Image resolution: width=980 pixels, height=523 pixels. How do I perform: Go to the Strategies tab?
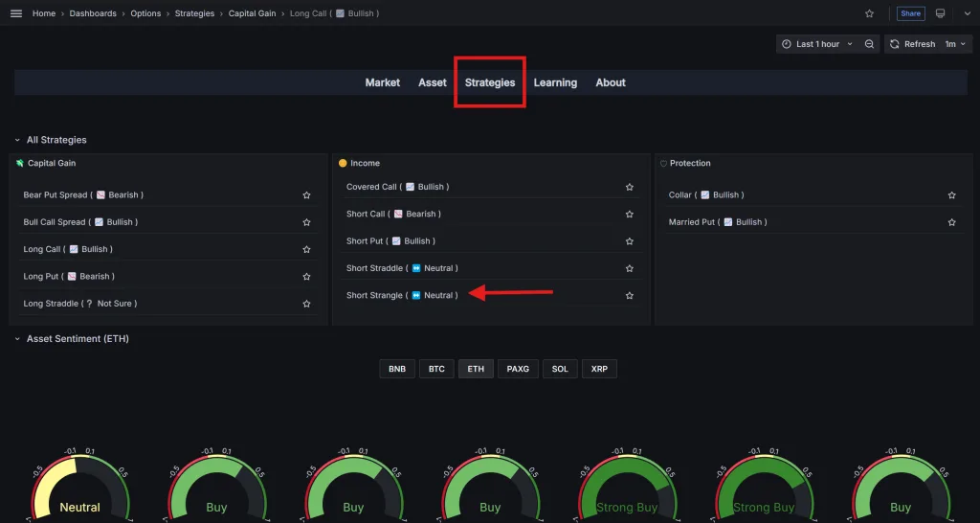point(490,82)
